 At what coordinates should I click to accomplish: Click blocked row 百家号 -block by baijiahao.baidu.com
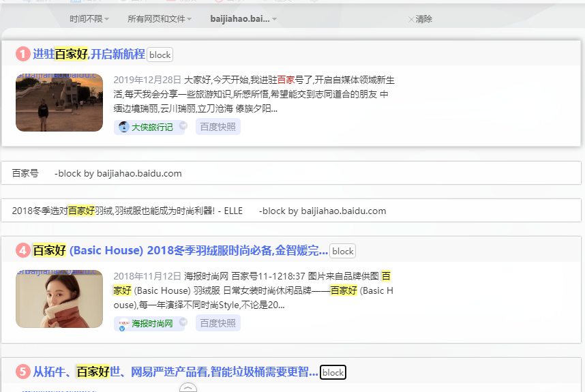pos(291,173)
